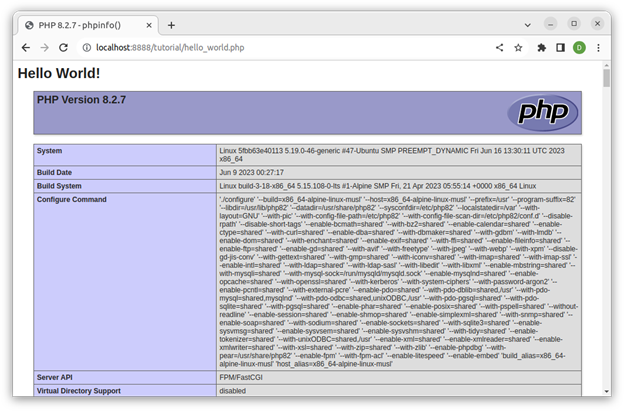
Task: Close the phpinfo() tab
Action: (x=150, y=24)
